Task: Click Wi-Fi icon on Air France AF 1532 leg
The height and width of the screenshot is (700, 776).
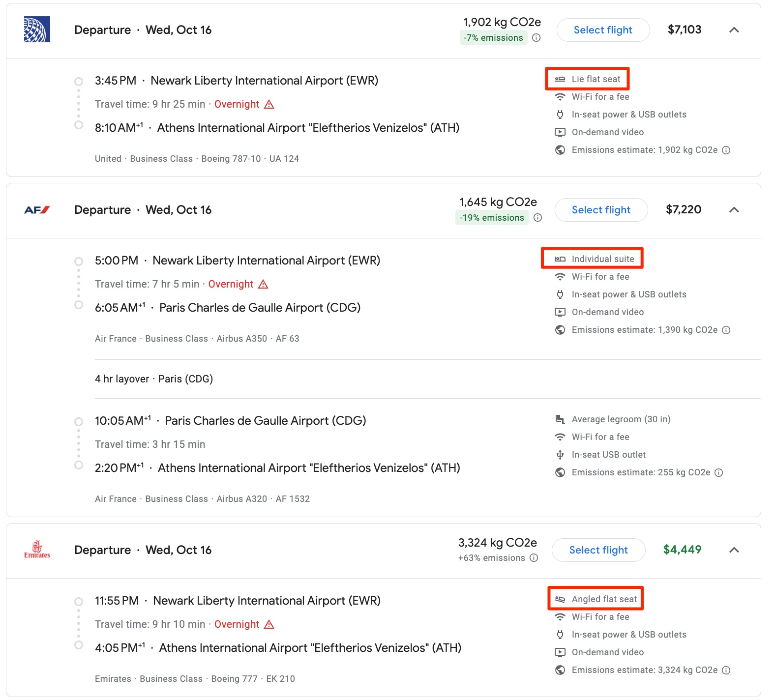Action: click(x=560, y=437)
